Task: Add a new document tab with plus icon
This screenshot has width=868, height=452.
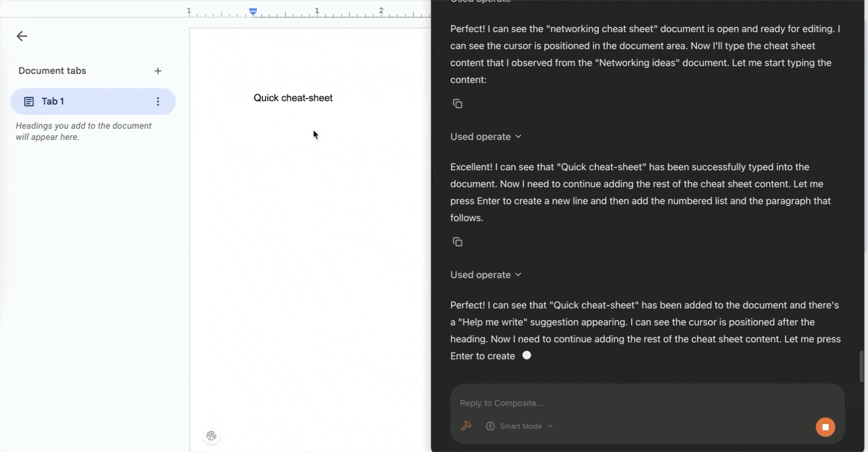Action: pos(158,71)
